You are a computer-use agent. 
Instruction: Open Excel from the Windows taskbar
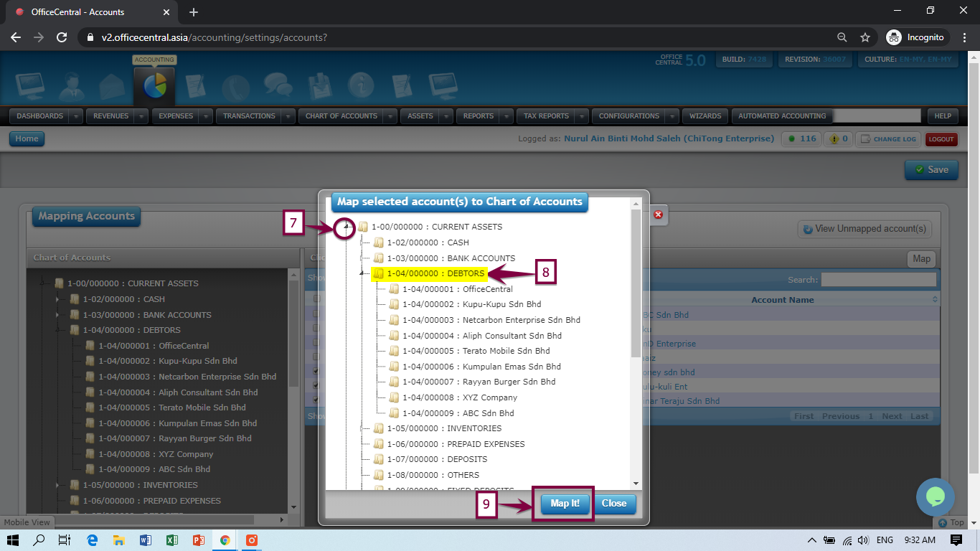pos(171,540)
